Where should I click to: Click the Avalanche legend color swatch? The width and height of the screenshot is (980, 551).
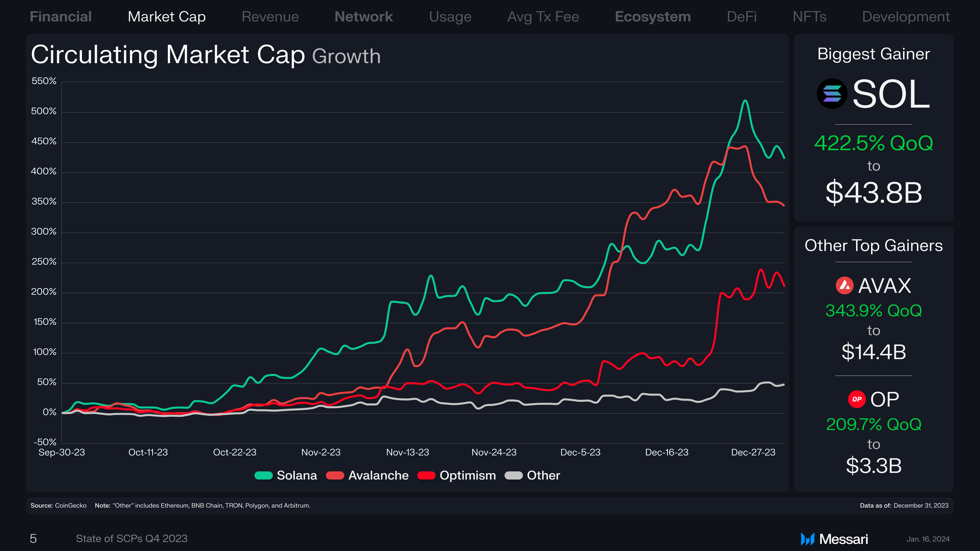(335, 476)
